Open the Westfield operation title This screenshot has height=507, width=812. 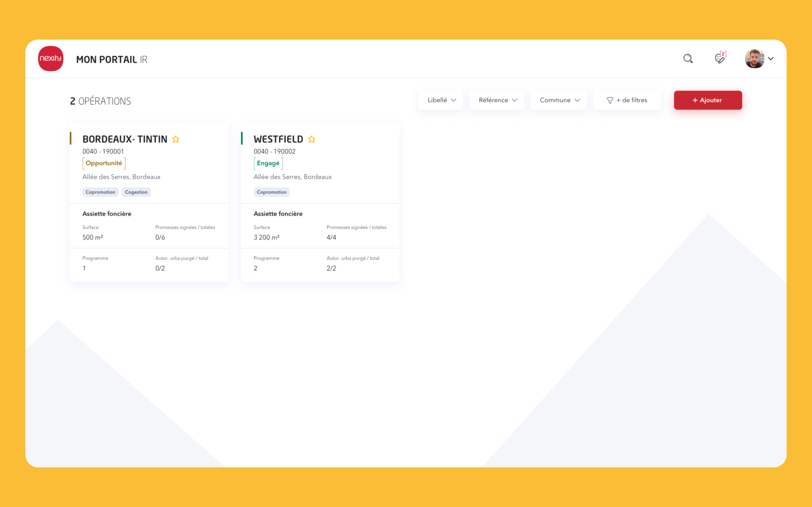tap(278, 139)
